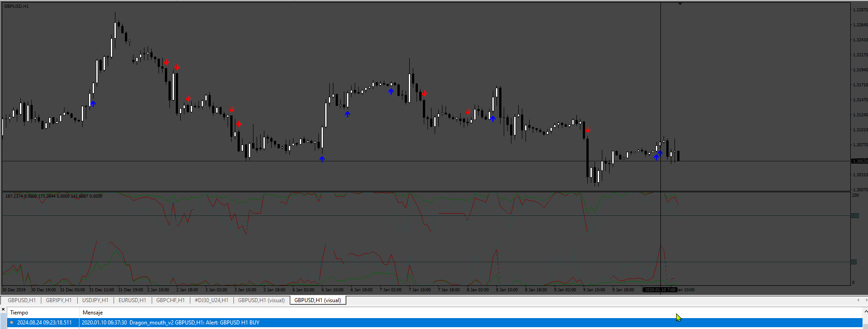The width and height of the screenshot is (868, 329).
Task: Open the GBPUSD,H1 tab without the visual label
Action: pyautogui.click(x=21, y=300)
